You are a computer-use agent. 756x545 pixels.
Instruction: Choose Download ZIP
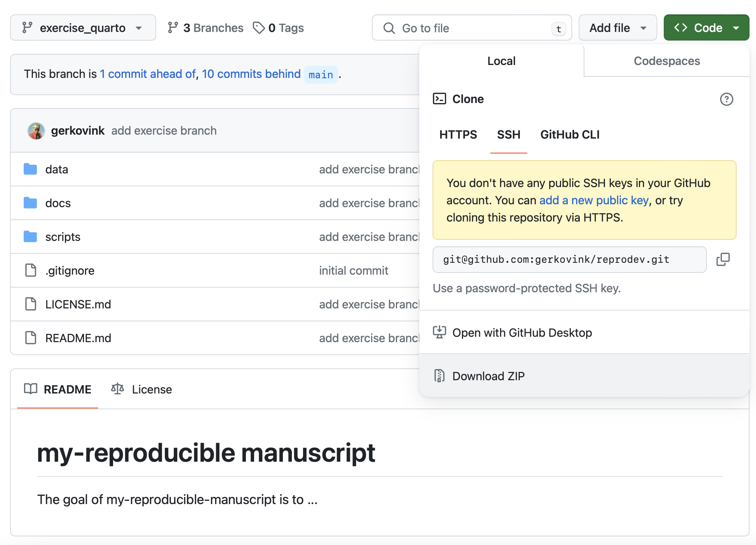coord(584,376)
